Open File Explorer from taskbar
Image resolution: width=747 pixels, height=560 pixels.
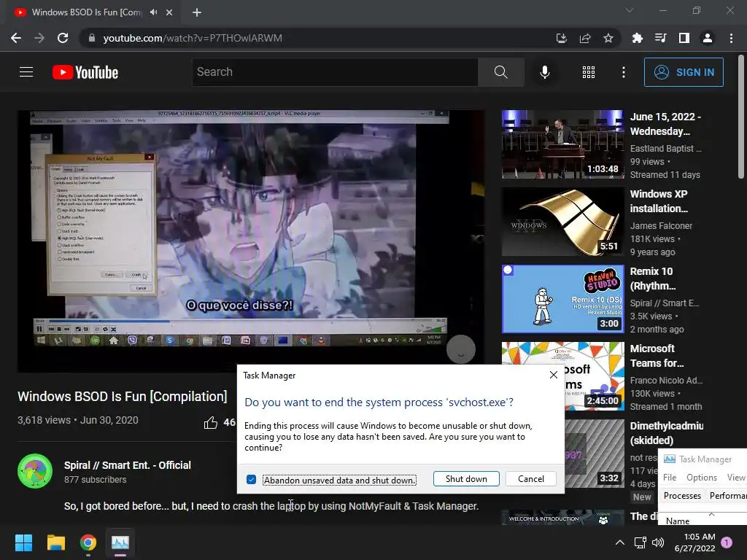pyautogui.click(x=55, y=542)
